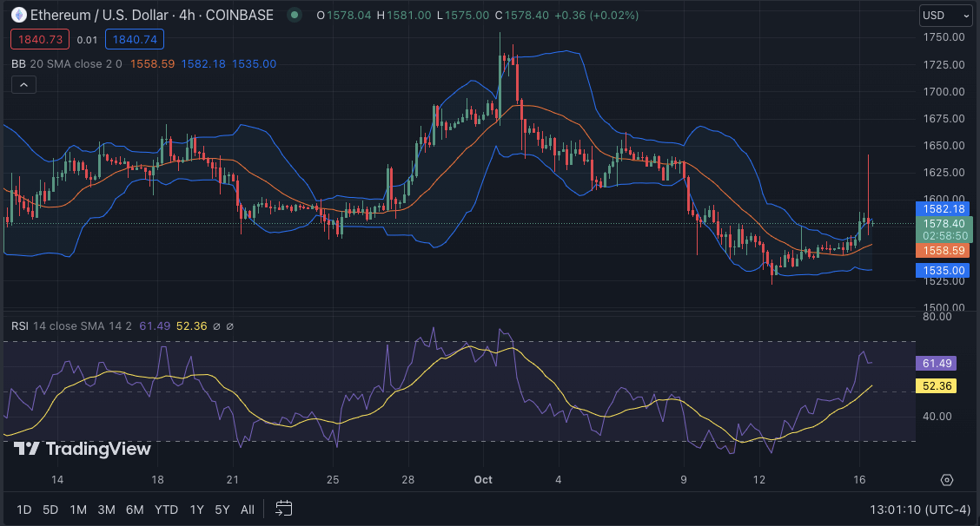
Task: Select the YTD time range
Action: click(166, 510)
